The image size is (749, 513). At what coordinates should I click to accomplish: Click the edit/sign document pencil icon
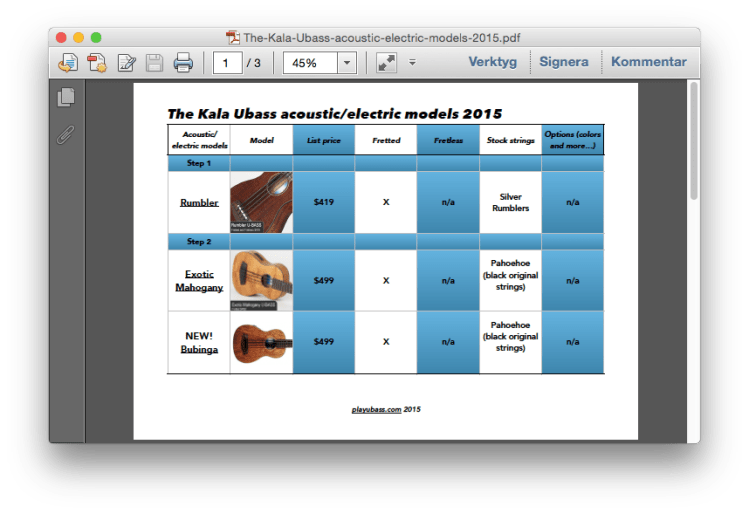click(127, 63)
